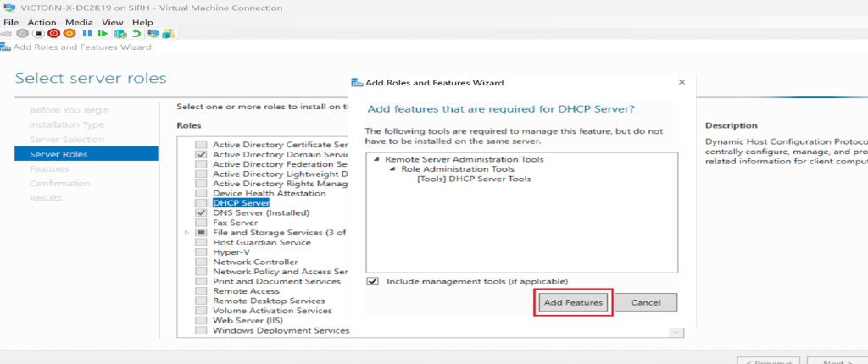This screenshot has height=364, width=868.
Task: Select the DHCP Server role entry
Action: point(241,203)
